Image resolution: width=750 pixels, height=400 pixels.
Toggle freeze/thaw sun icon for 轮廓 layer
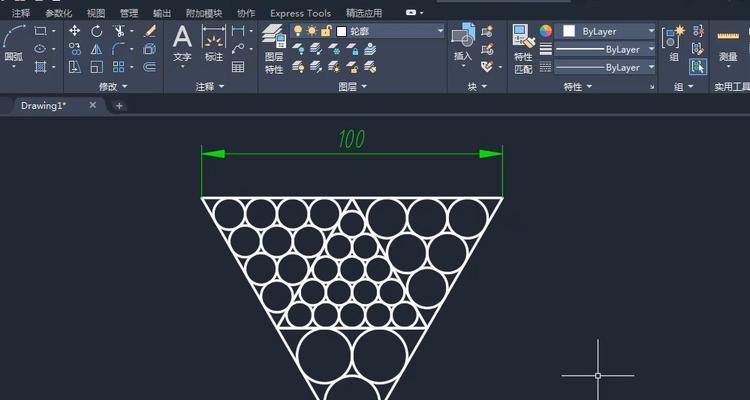[312, 31]
